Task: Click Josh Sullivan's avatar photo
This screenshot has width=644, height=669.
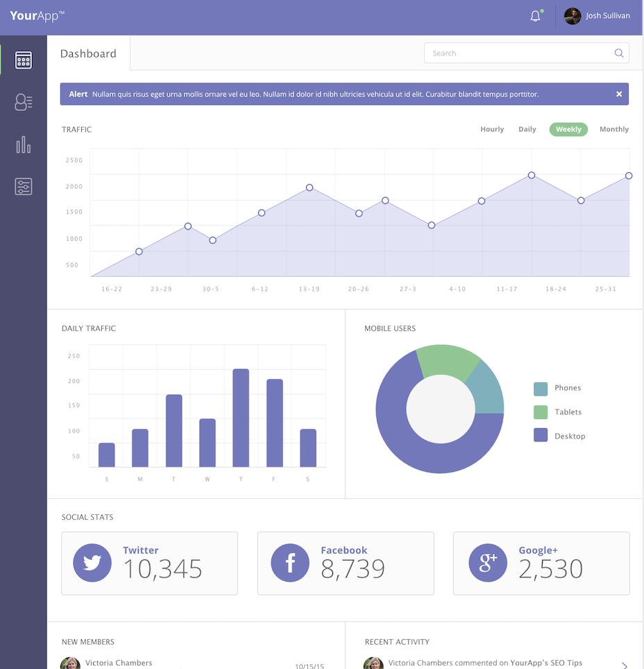Action: click(572, 15)
